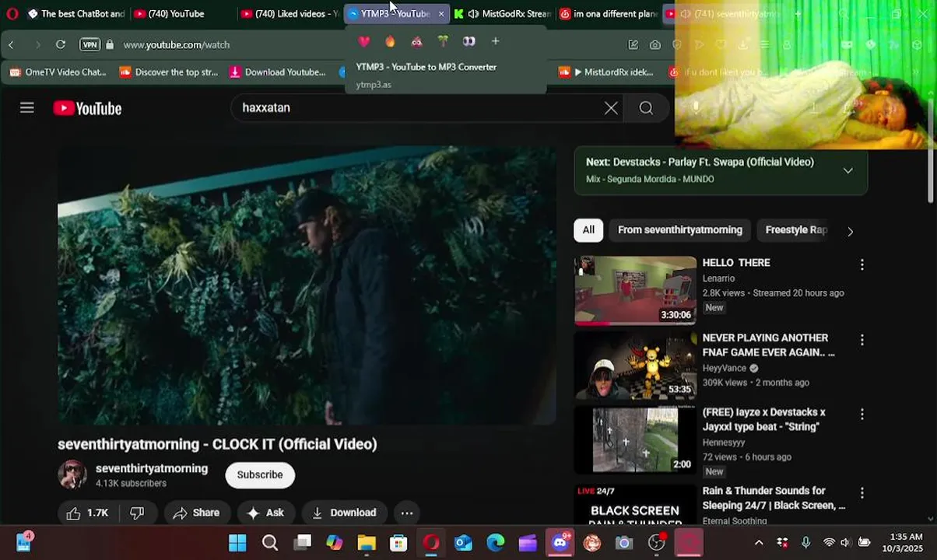
Task: Download the video via Download button
Action: [x=343, y=513]
